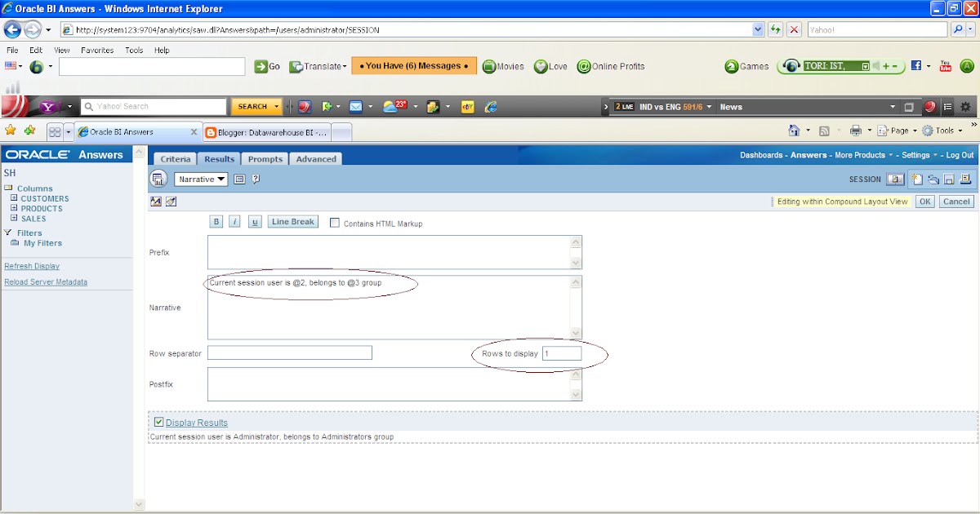Print the request using the printer icon
980x514 pixels.
[964, 179]
